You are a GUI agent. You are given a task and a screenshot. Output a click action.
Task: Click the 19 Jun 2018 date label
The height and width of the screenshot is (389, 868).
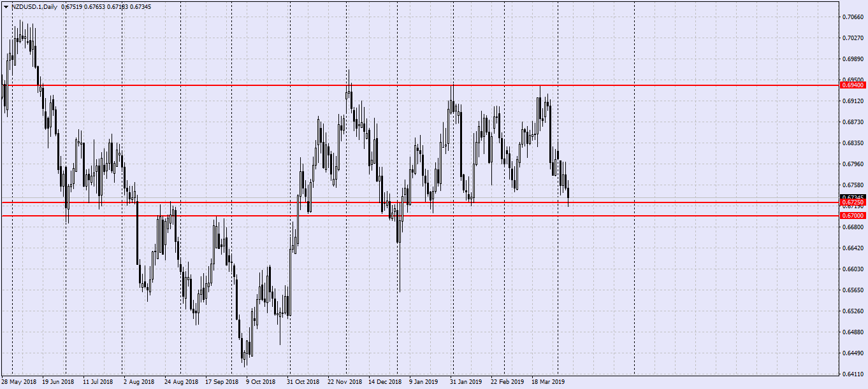point(58,382)
